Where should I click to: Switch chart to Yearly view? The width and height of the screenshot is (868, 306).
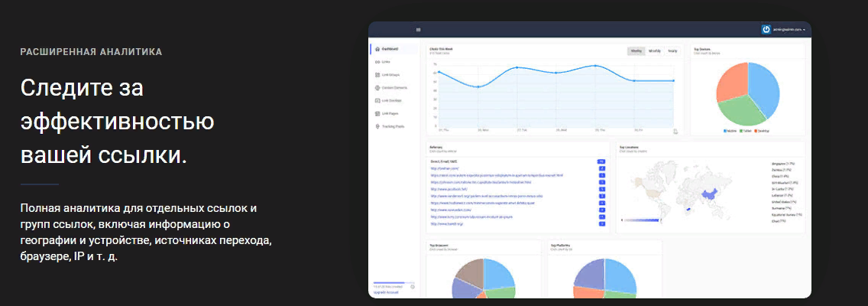[x=672, y=51]
